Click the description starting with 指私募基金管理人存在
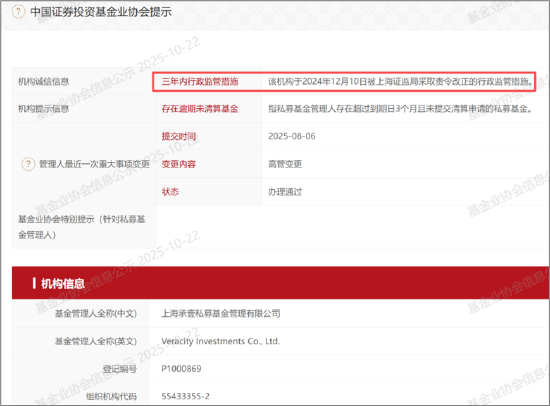Screen dimensions: 550x406 click(400, 109)
